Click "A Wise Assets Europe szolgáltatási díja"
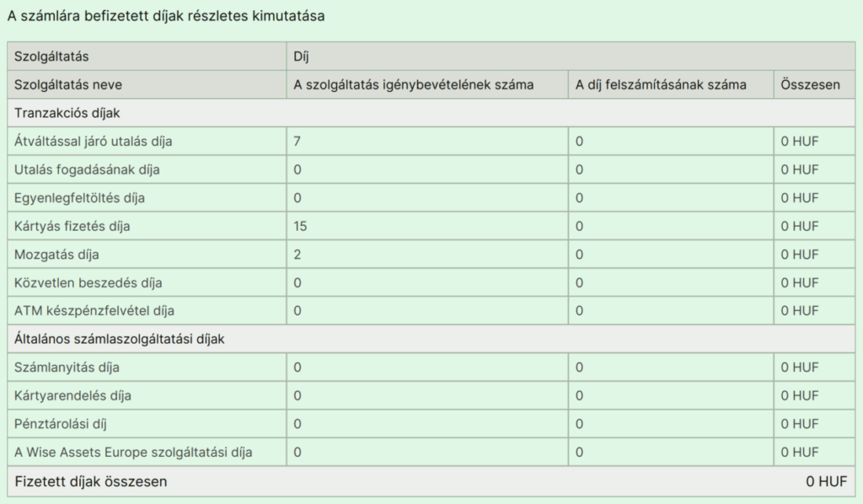This screenshot has height=504, width=863. tap(133, 452)
